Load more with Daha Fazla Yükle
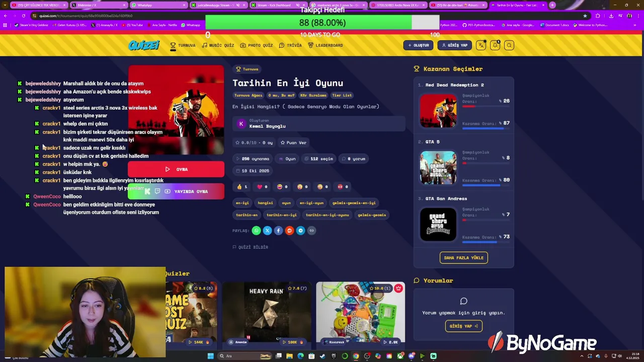 (x=463, y=258)
